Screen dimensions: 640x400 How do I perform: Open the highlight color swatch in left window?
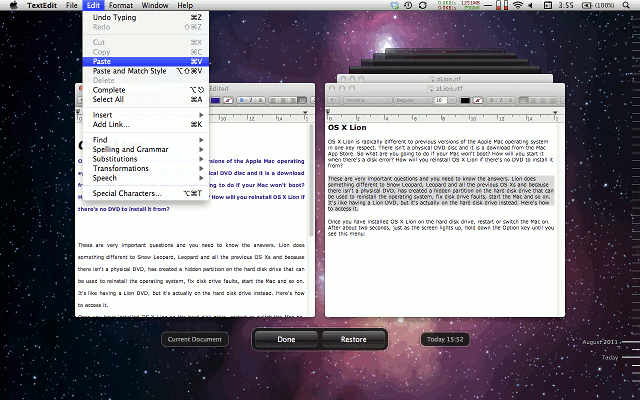click(228, 100)
